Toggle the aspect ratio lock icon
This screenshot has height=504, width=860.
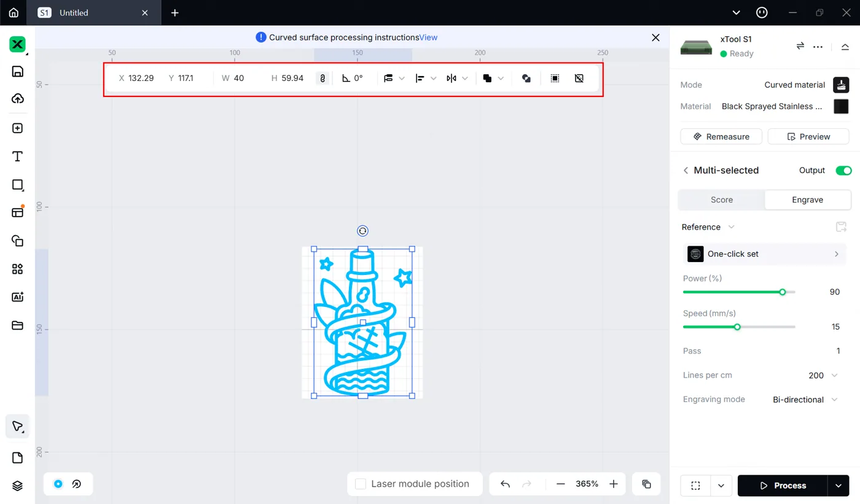click(322, 79)
